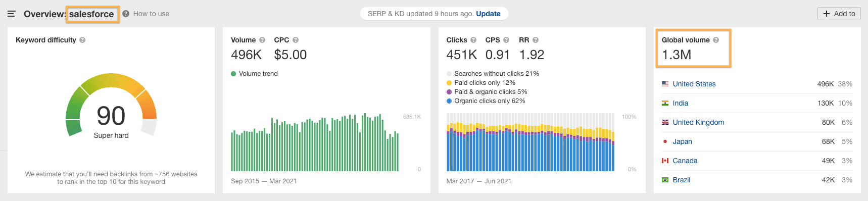This screenshot has height=201, width=868.
Task: Open the Canada country link
Action: coord(685,161)
